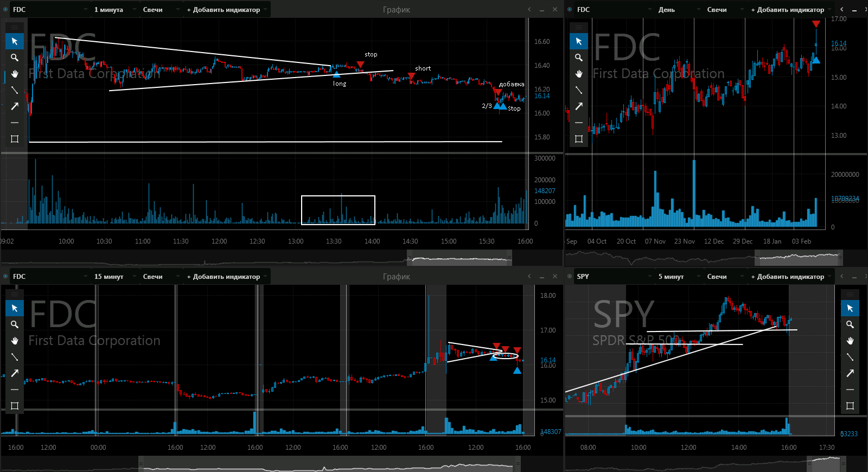Select arrow drawing tool in FDC daily chart
The width and height of the screenshot is (868, 472).
point(579,106)
